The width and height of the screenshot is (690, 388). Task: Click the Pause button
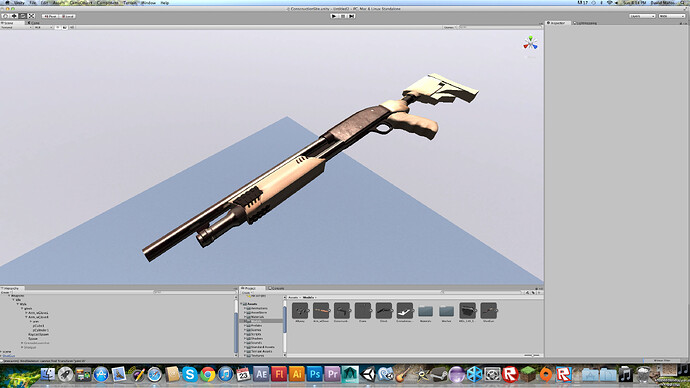(x=343, y=16)
